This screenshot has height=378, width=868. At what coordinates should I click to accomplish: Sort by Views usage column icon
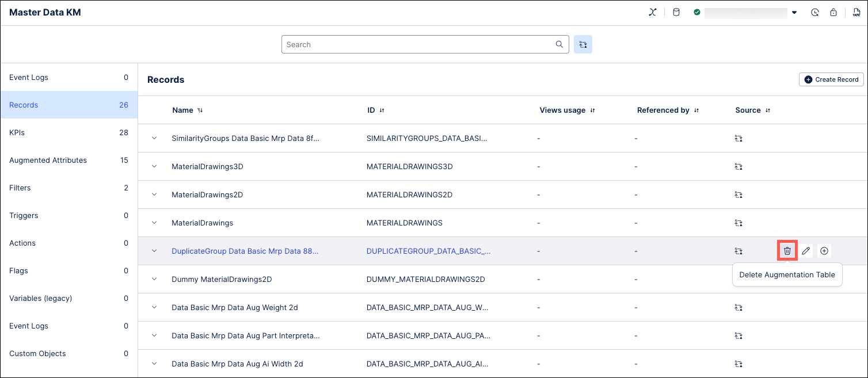[593, 110]
